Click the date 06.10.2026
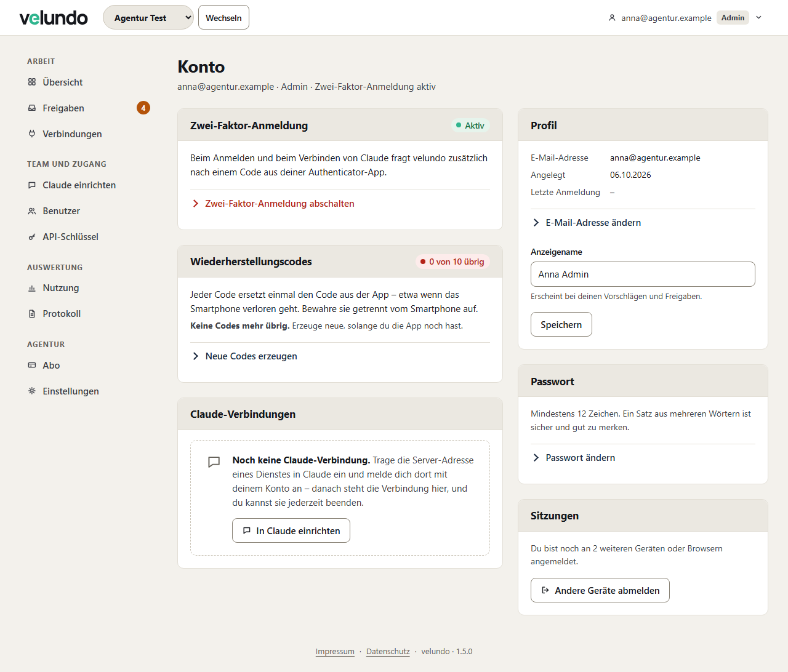 (630, 175)
